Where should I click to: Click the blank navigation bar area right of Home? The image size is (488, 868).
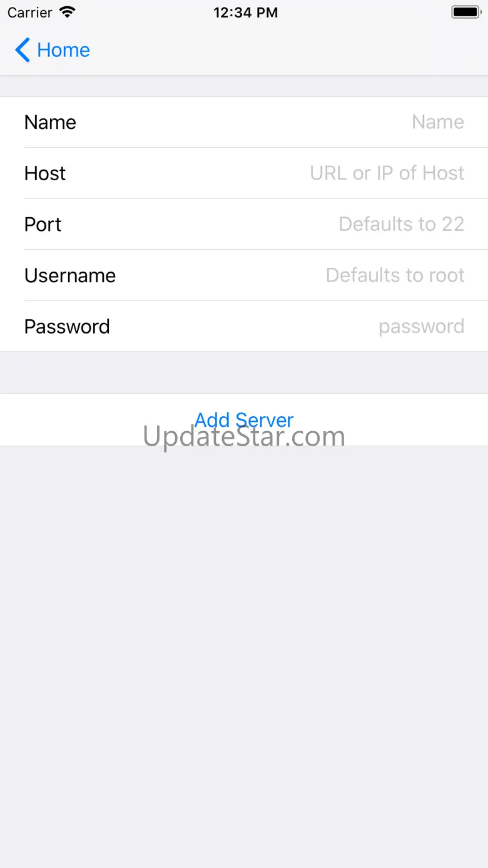288,50
